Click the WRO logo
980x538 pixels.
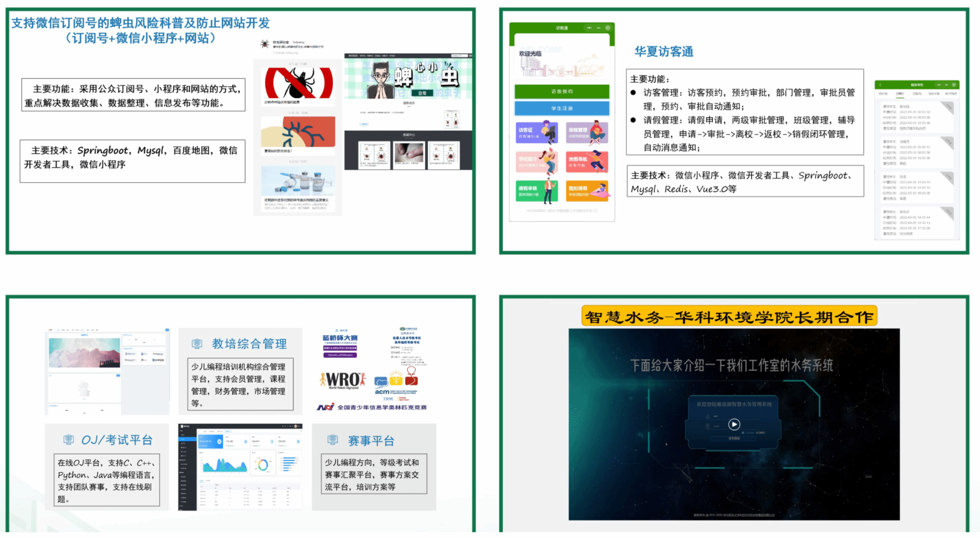click(x=343, y=381)
